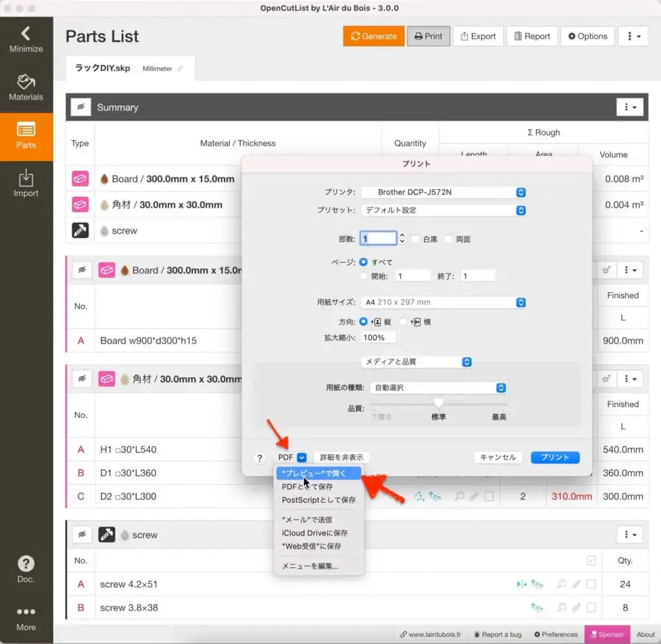Click the edit pencil next to Millimeter
Viewport: 661px width, 644px height.
point(180,68)
